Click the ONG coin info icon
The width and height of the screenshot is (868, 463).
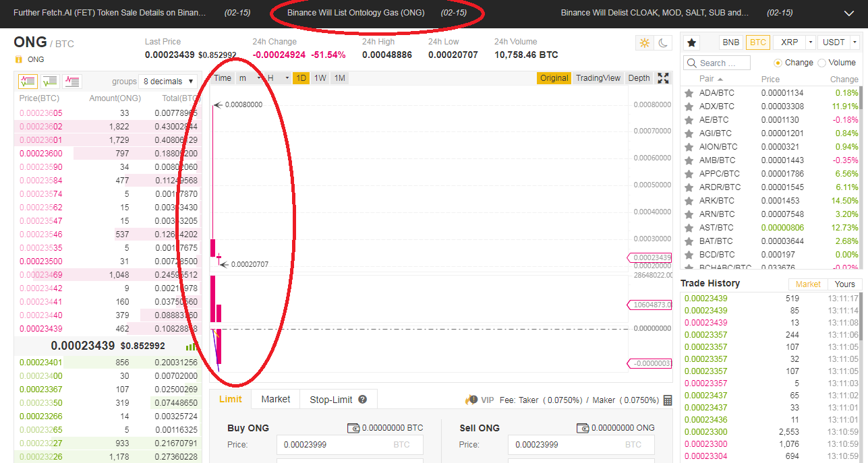pyautogui.click(x=18, y=59)
